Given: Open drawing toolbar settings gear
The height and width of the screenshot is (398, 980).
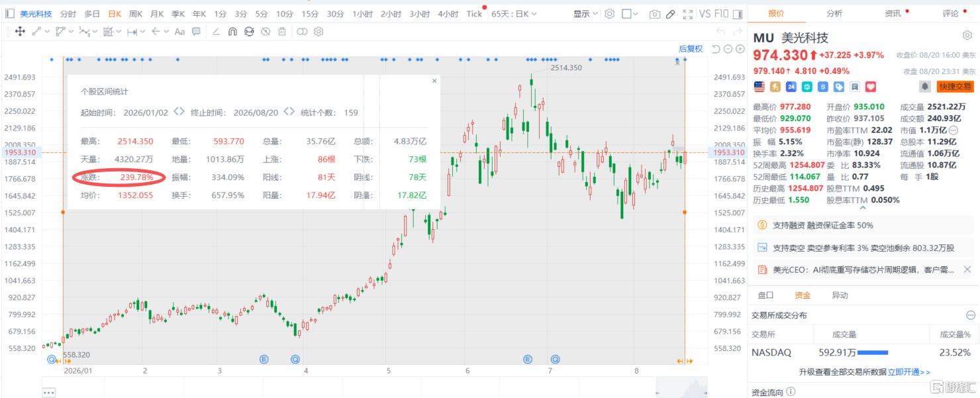Looking at the screenshot, I should click(318, 31).
